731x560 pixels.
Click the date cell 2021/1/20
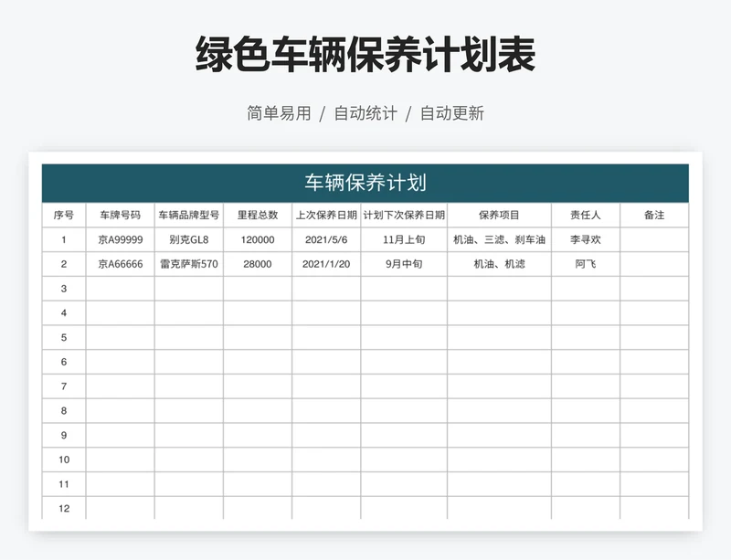point(326,264)
